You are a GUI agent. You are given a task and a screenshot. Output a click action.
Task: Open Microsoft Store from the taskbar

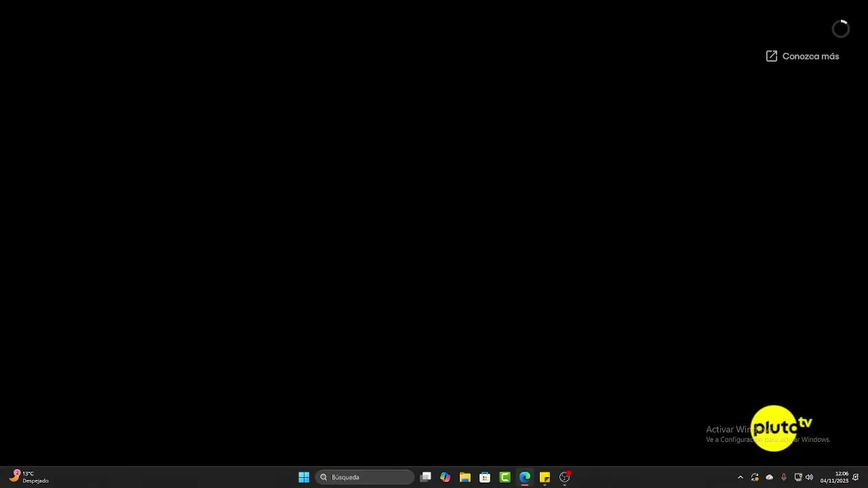[x=485, y=477]
